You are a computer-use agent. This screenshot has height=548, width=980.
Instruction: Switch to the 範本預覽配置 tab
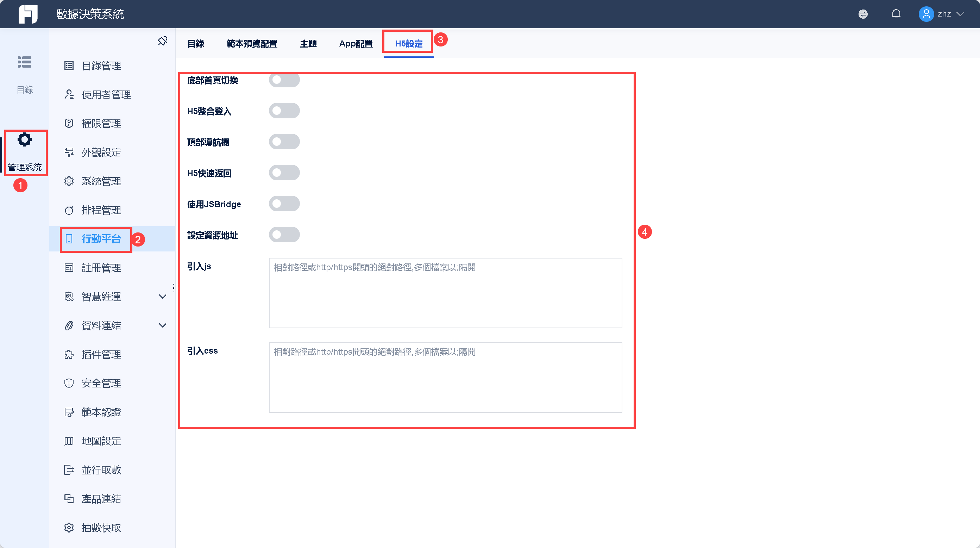(x=252, y=44)
